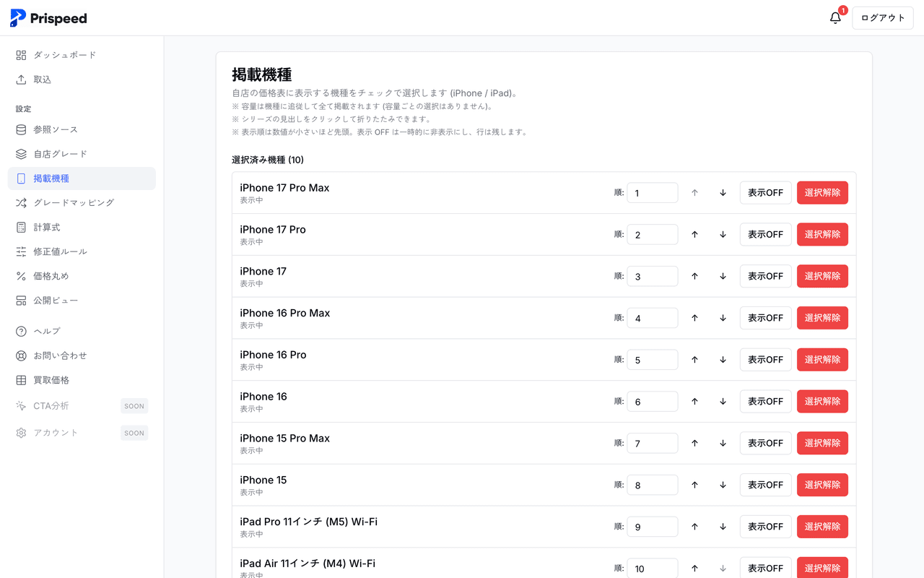Viewport: 924px width, 578px height.
Task: Move iPhone 17 row down
Action: pos(723,276)
